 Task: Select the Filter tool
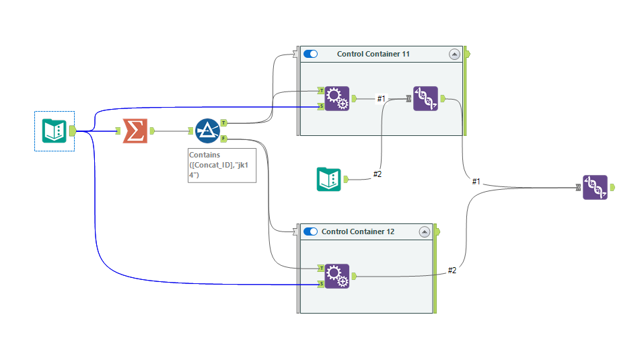[207, 131]
